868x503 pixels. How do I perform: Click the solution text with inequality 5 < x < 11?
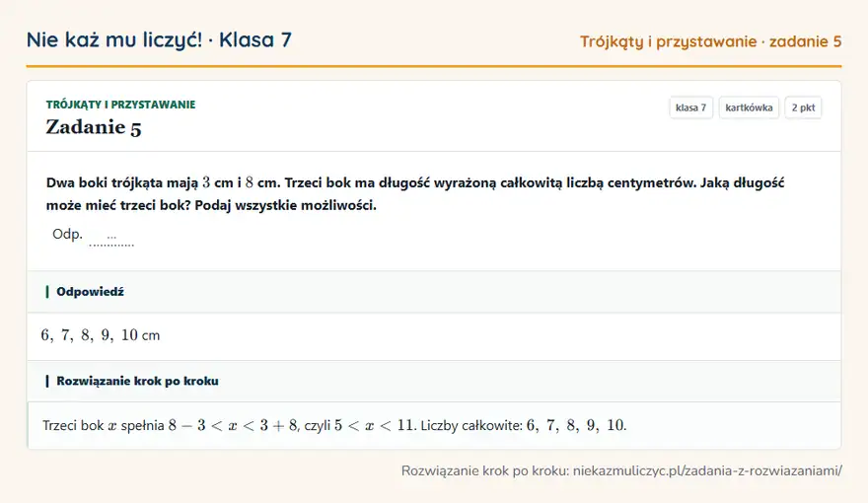[334, 425]
